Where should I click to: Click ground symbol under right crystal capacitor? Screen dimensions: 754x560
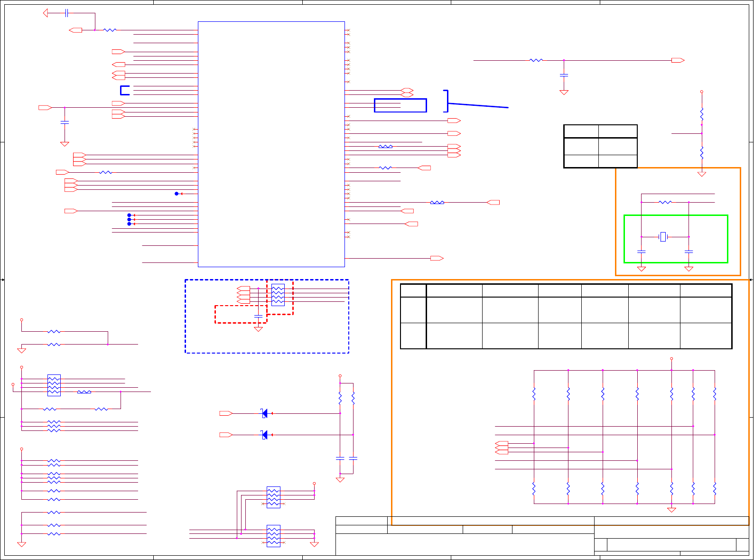[x=689, y=269]
